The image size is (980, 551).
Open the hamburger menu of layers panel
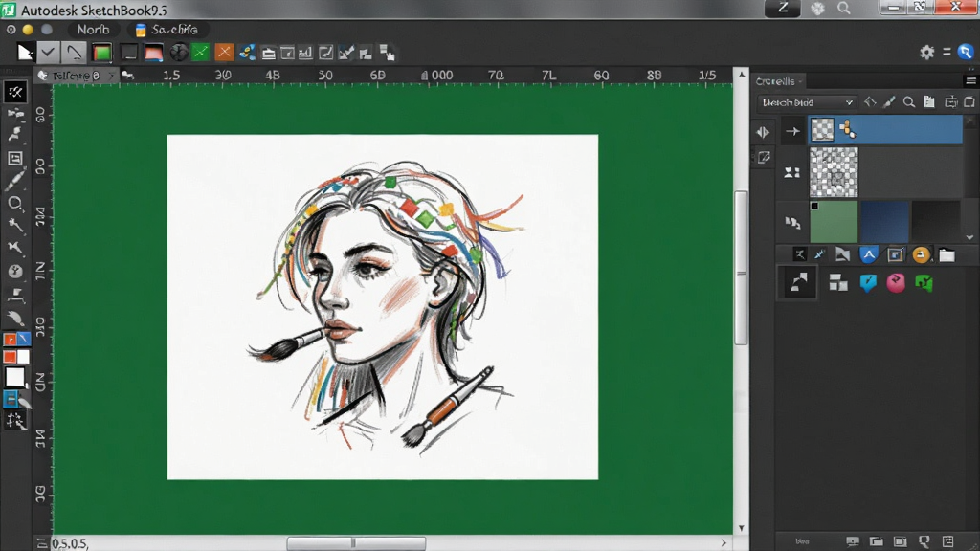pos(970,81)
